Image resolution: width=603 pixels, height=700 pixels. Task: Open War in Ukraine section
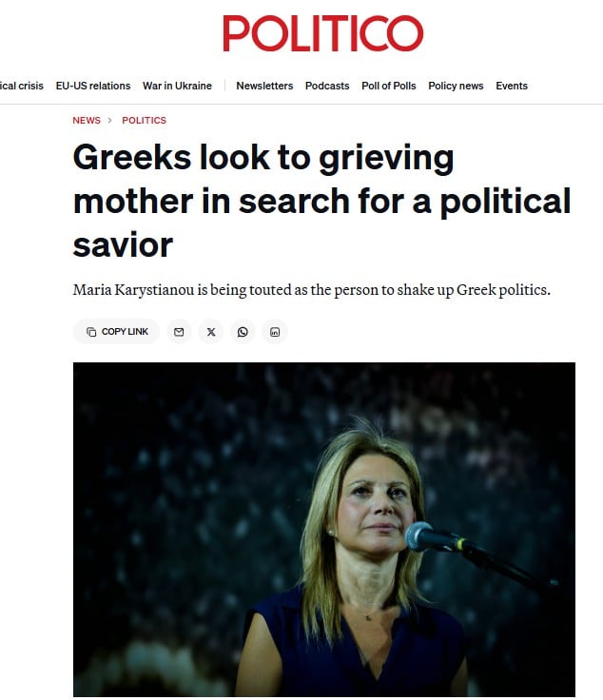point(177,86)
